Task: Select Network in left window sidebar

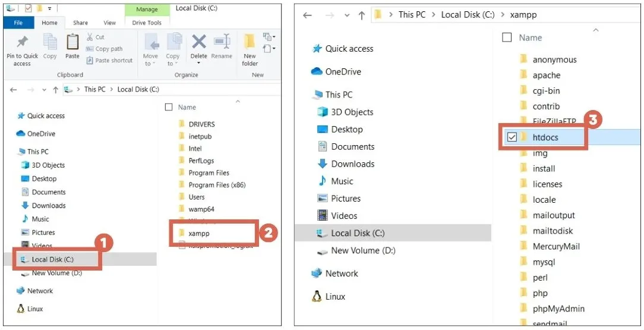Action: (x=34, y=291)
